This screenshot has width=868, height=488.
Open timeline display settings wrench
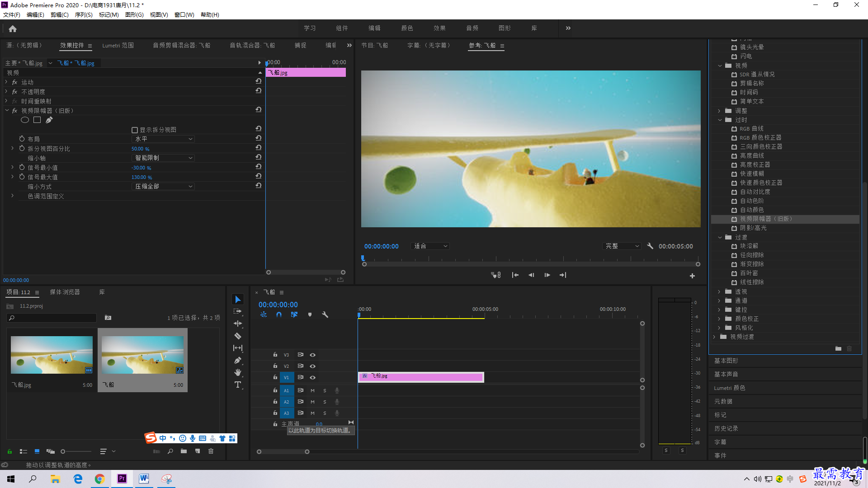tap(325, 314)
